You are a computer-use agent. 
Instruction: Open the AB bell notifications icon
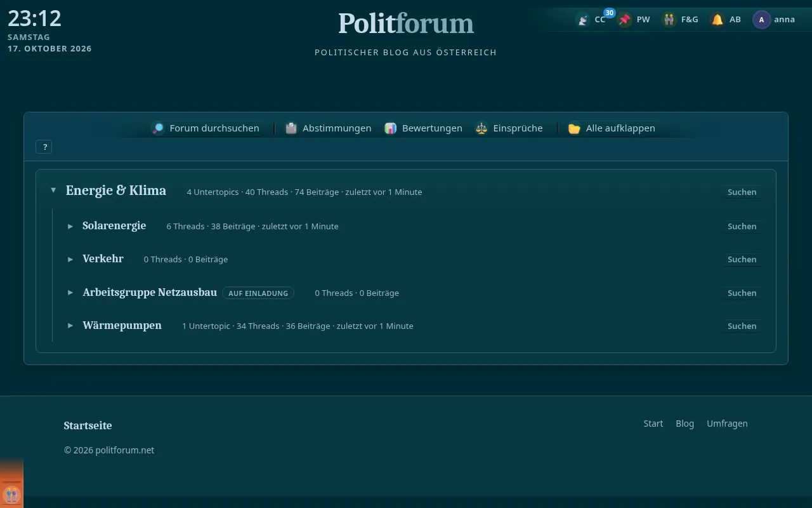[717, 20]
